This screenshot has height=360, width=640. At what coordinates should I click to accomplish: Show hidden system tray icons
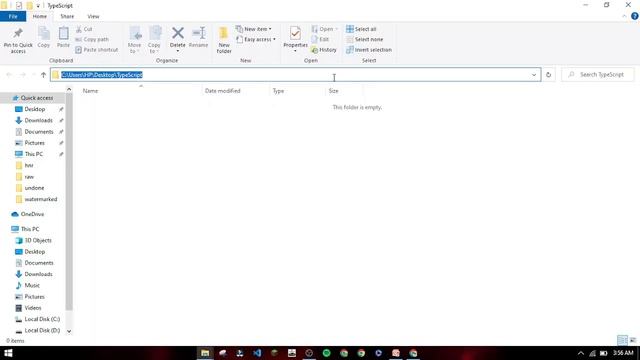pyautogui.click(x=580, y=353)
